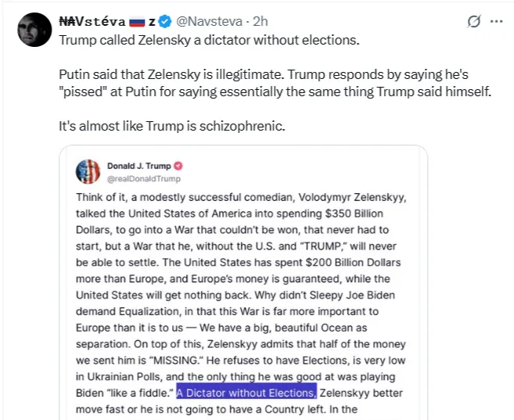Screen dimensions: 514x420
Task: Click the verified badge next to Donald J. Trump
Action: pos(178,166)
